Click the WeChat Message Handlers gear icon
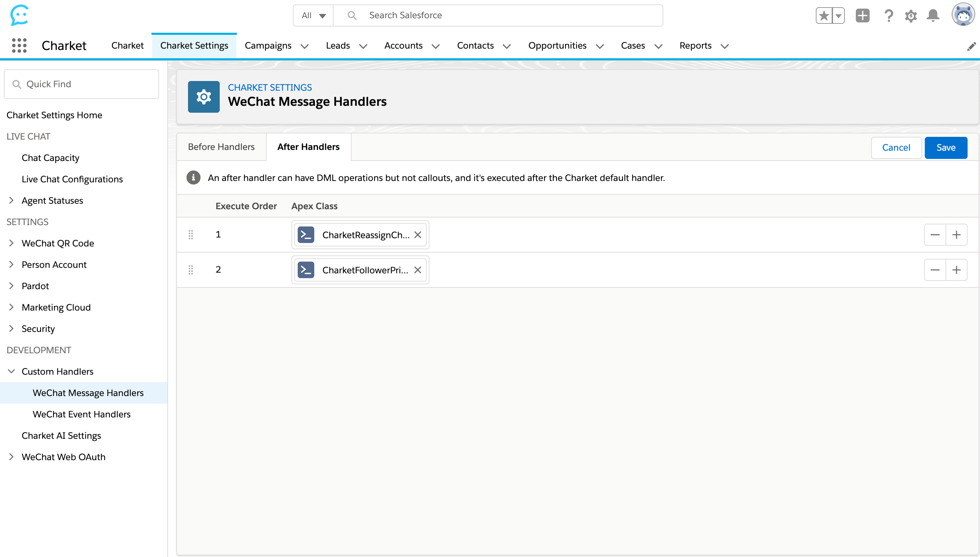The width and height of the screenshot is (980, 557). tap(204, 97)
